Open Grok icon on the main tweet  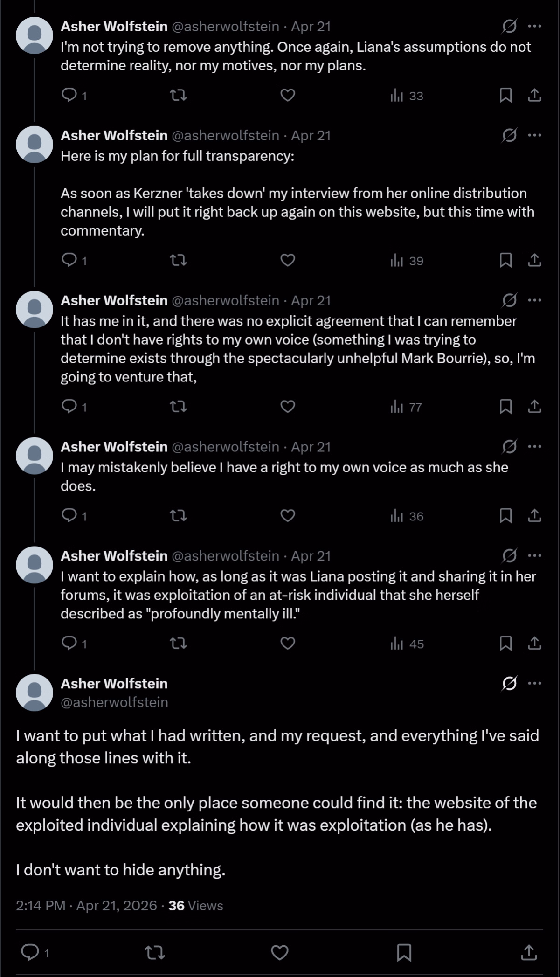(509, 684)
